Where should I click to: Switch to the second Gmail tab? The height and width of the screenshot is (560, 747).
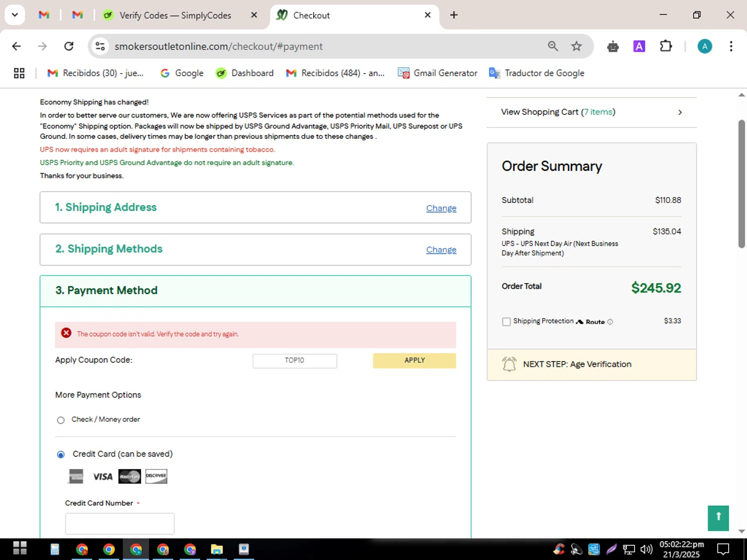click(x=77, y=15)
